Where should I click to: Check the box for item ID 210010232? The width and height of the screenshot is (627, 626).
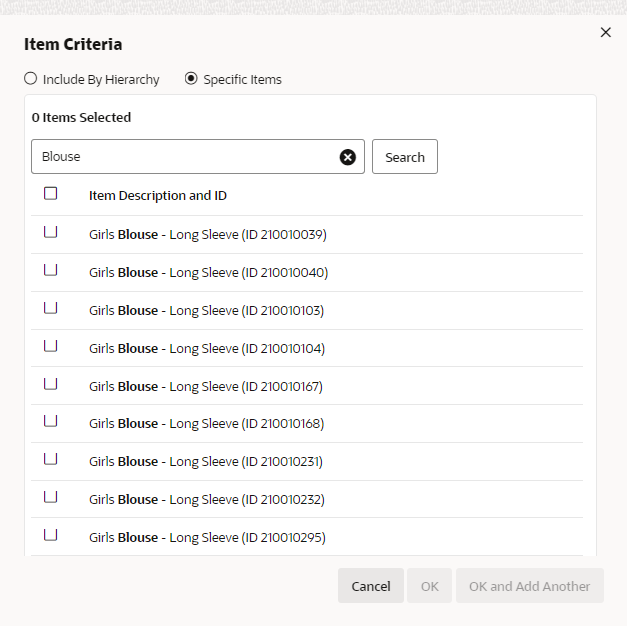click(x=50, y=497)
